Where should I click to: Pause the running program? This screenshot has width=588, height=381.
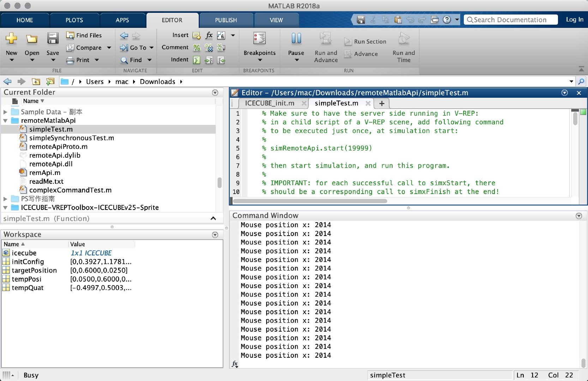click(296, 42)
